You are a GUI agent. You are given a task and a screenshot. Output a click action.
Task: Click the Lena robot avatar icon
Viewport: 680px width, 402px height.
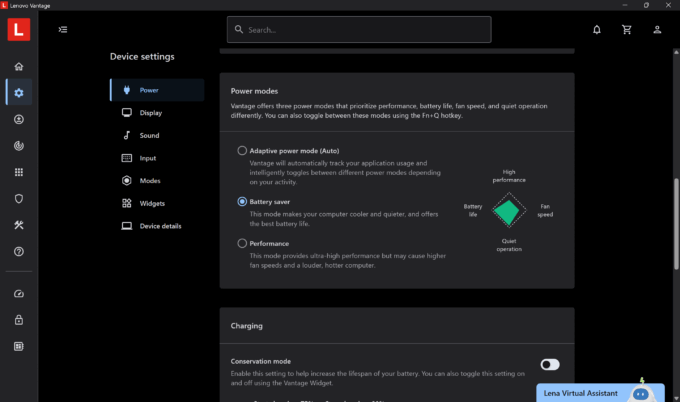click(x=641, y=392)
